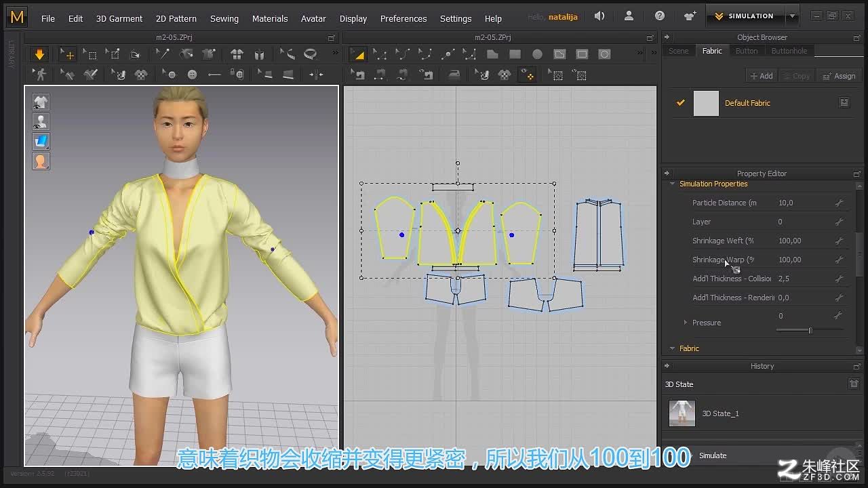Select the Rectangle pattern tool
The height and width of the screenshot is (488, 868).
(x=515, y=54)
